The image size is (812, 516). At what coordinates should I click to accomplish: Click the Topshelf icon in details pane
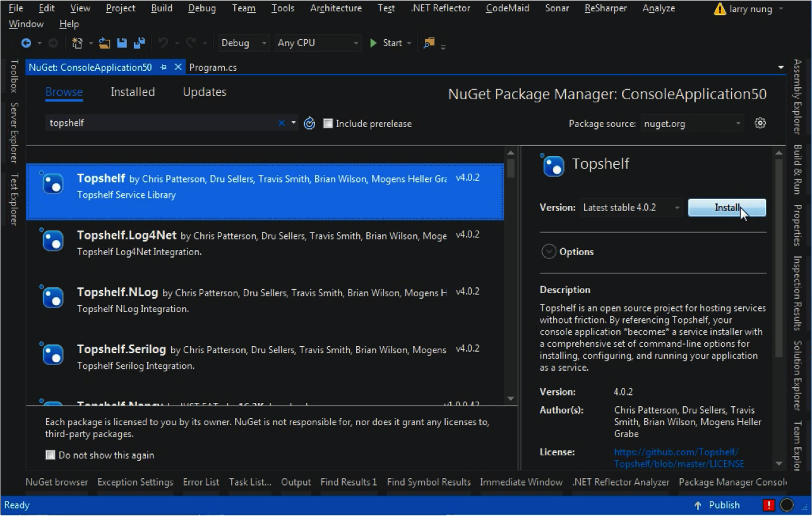(552, 165)
